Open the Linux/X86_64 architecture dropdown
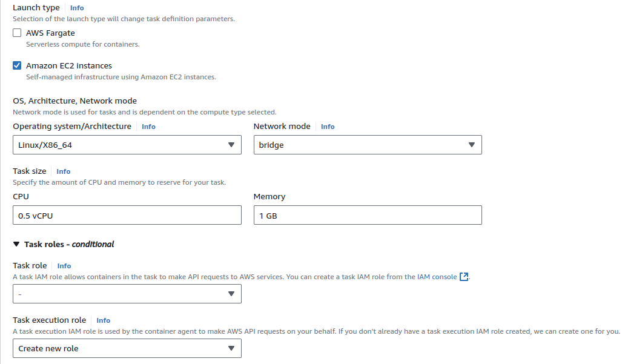 [x=121, y=145]
